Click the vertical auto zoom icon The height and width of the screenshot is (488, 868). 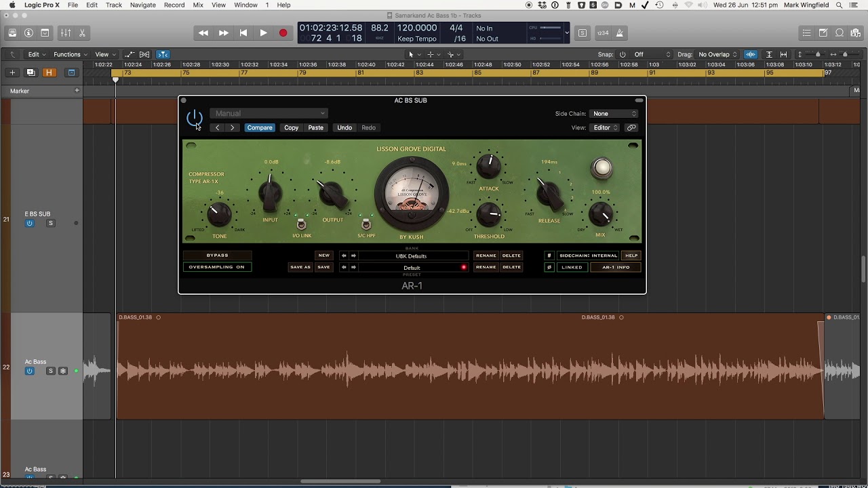pos(769,54)
